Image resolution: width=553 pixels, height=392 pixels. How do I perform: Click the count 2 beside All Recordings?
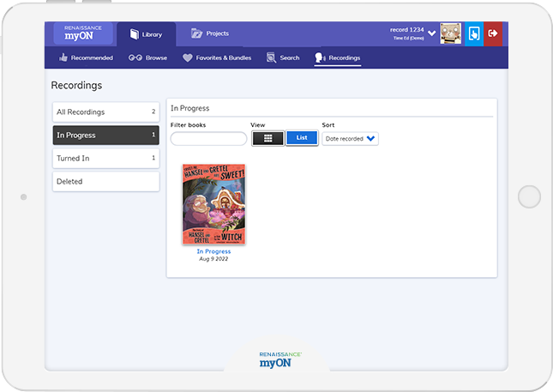[x=153, y=112]
